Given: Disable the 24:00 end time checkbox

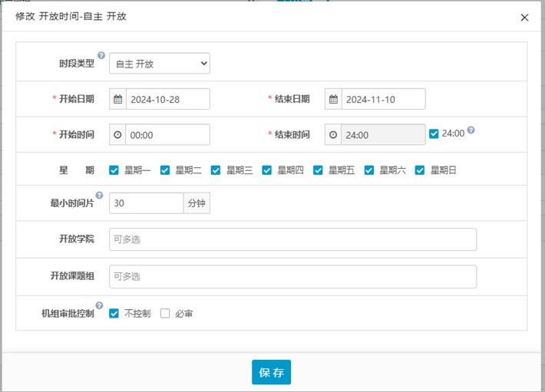Looking at the screenshot, I should point(434,133).
